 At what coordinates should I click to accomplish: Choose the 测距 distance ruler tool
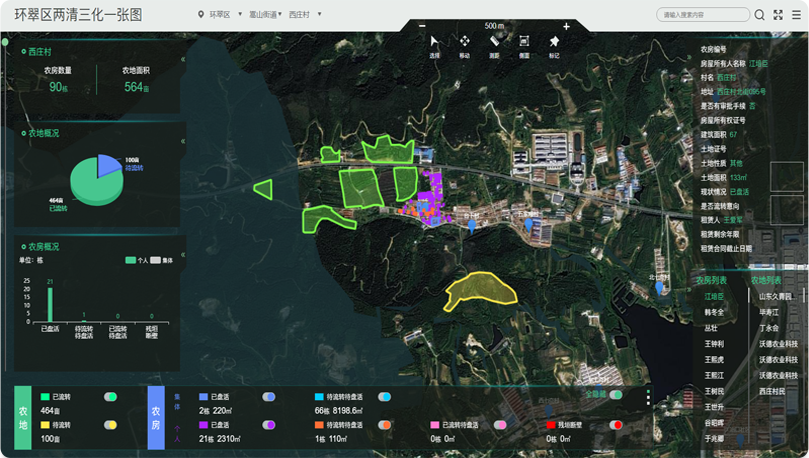point(494,42)
